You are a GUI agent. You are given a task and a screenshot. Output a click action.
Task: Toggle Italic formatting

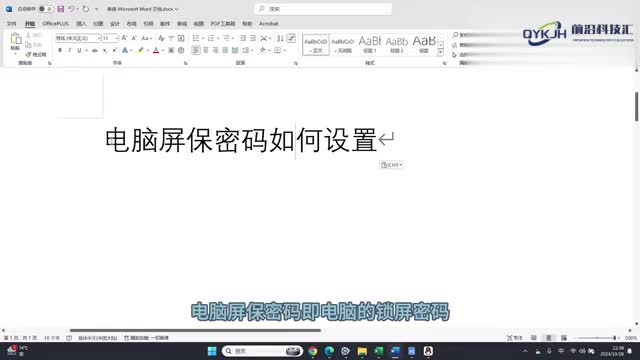click(69, 50)
